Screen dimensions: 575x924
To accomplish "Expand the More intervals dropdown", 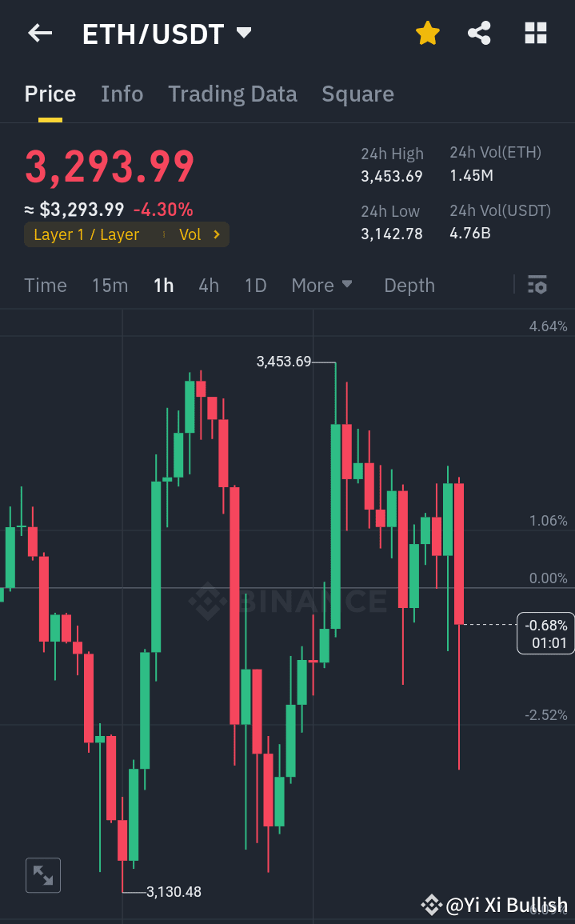I will [321, 285].
